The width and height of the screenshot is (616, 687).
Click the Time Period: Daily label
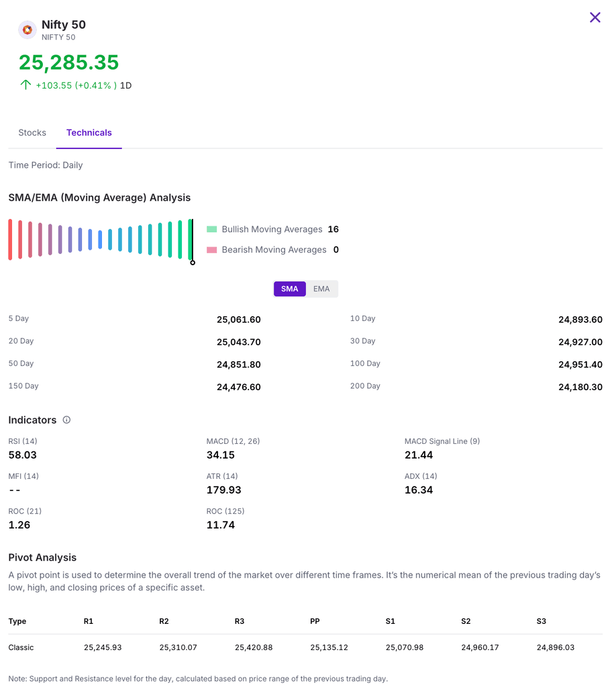46,165
